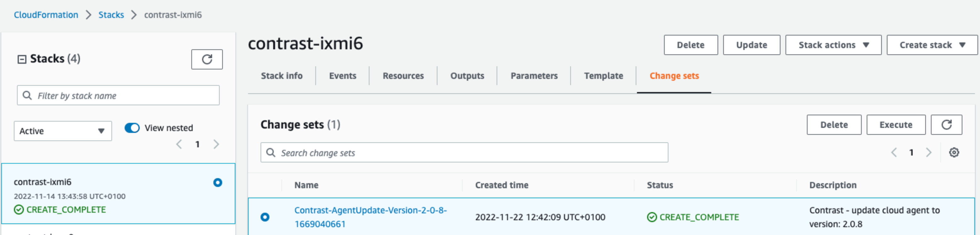Click page number 1 in stacks pagination

[x=197, y=144]
